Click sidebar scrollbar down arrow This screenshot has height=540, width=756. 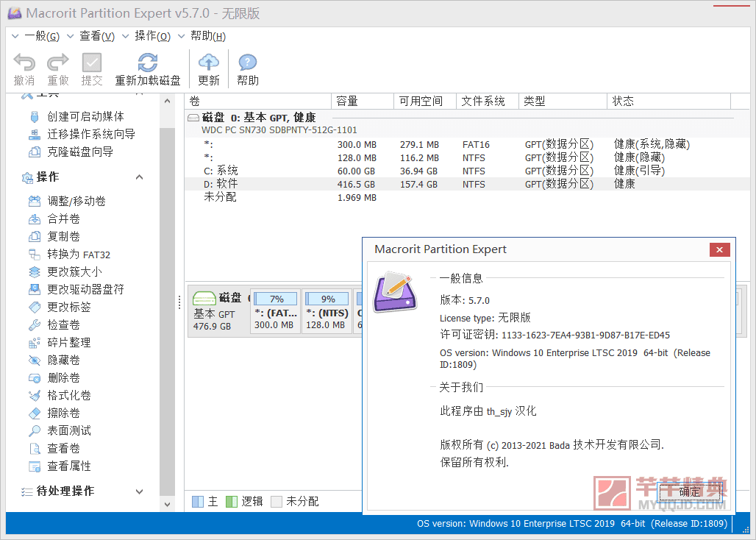click(167, 505)
